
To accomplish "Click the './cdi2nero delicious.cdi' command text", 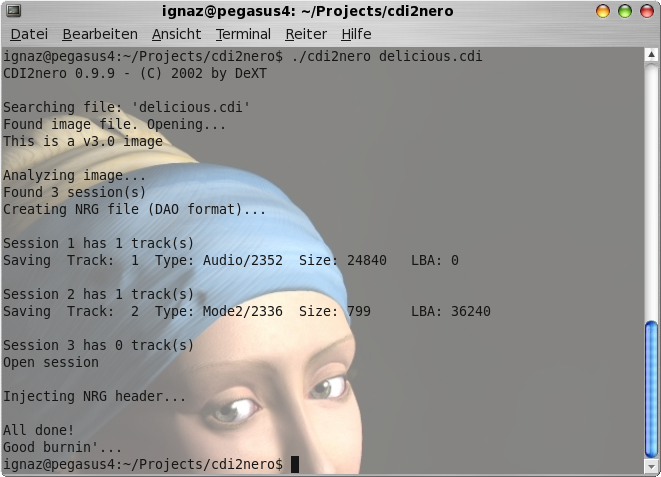I will 387,56.
